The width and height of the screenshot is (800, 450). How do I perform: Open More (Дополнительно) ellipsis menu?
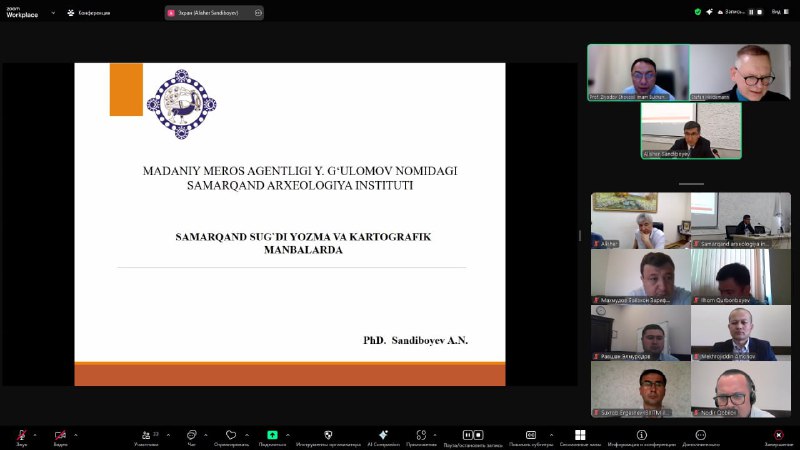coord(701,437)
